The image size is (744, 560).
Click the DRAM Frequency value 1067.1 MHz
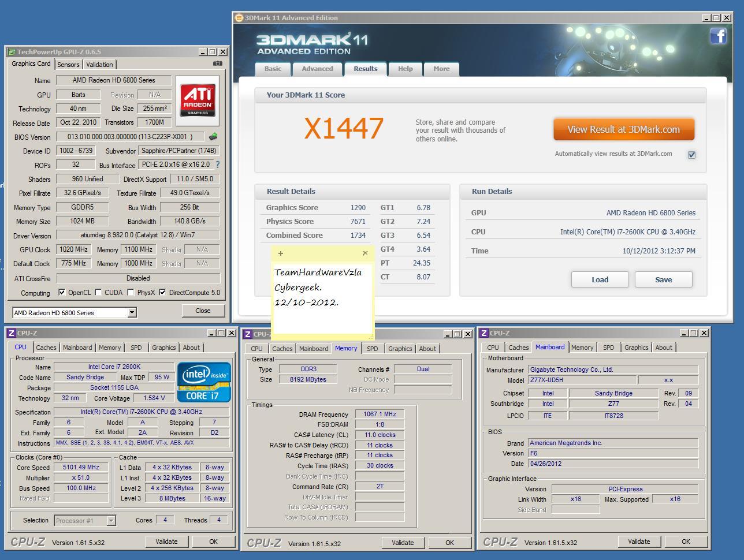pyautogui.click(x=380, y=414)
